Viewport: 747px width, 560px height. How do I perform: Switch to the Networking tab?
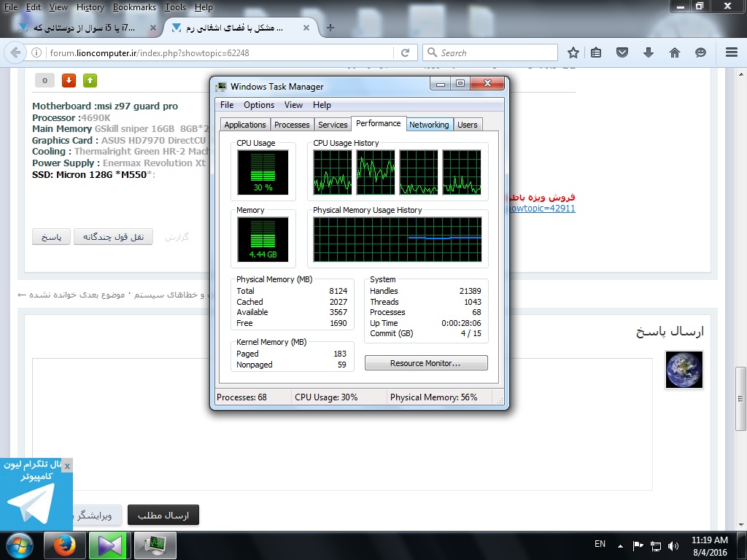429,125
